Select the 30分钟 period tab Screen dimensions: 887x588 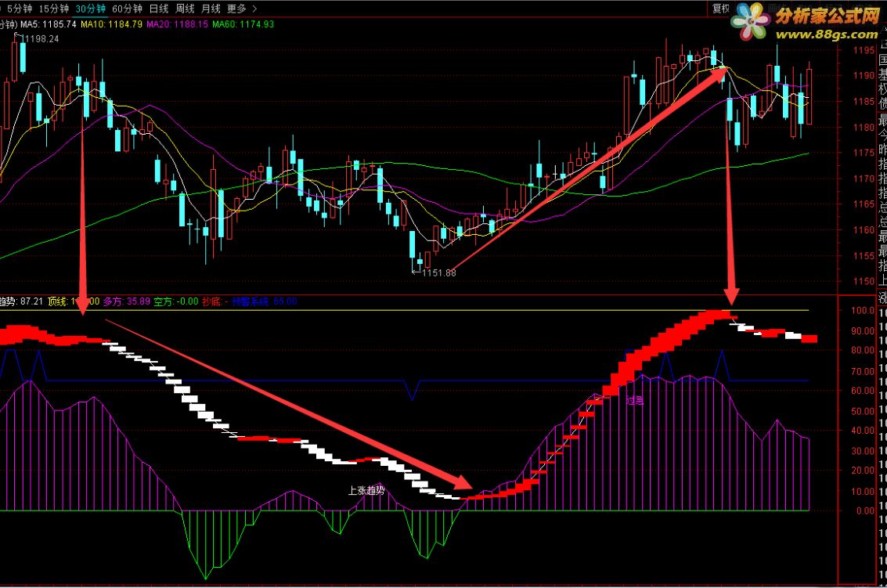pos(91,9)
